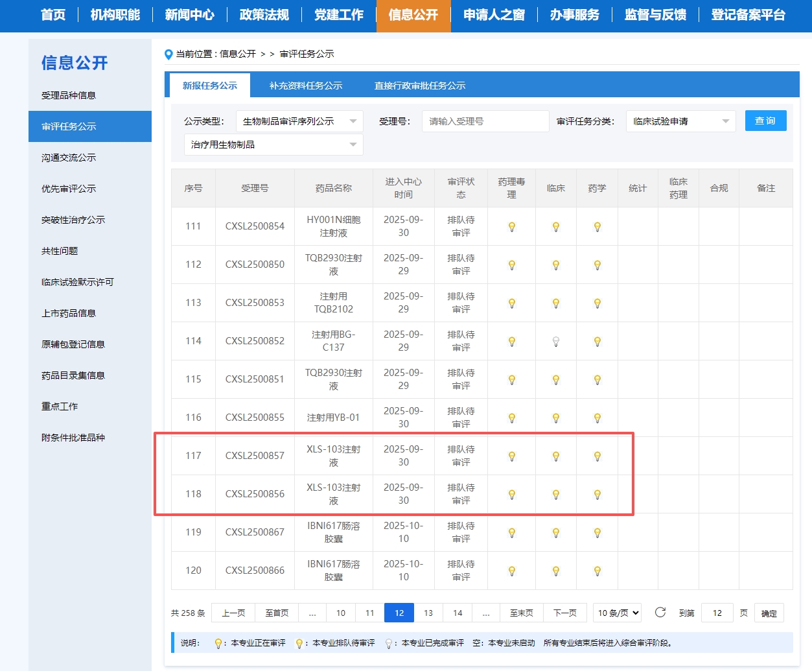Click the pharmacy bulb icon for CXSL2500850

click(x=597, y=265)
